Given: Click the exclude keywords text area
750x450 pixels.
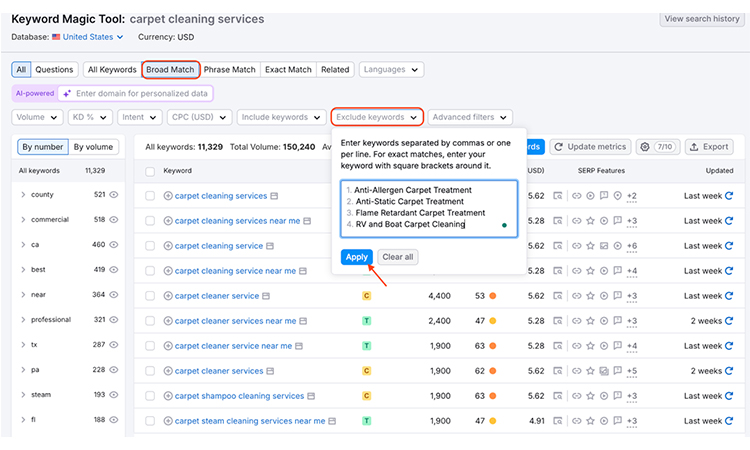Looking at the screenshot, I should [429, 209].
